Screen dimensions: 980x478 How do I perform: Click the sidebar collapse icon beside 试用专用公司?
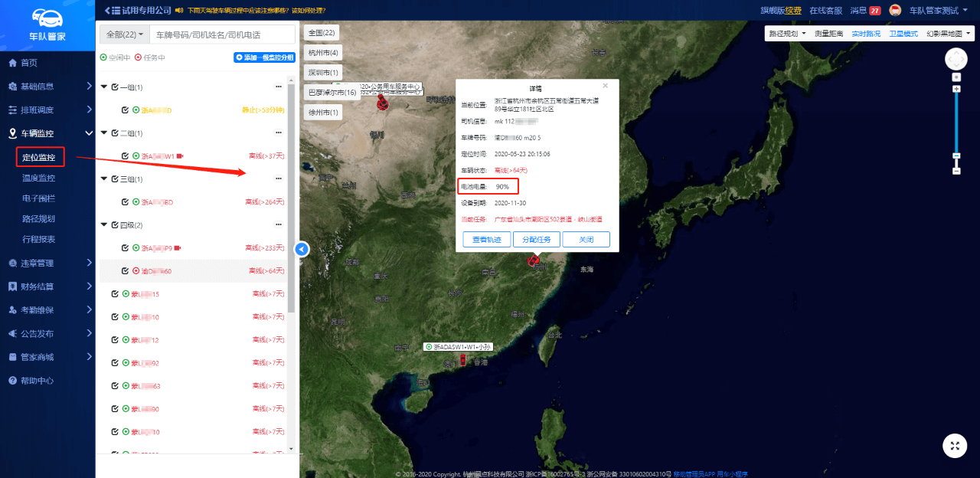click(x=106, y=11)
